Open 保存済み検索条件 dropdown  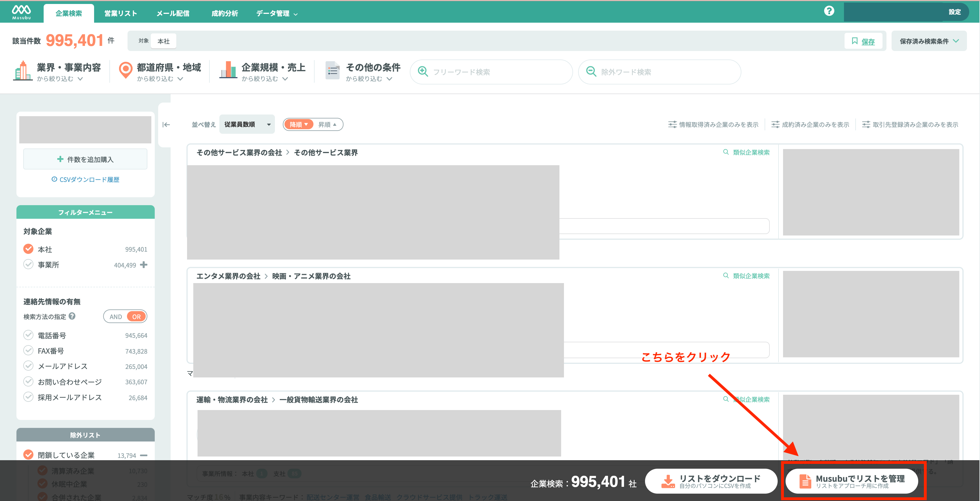click(x=929, y=41)
